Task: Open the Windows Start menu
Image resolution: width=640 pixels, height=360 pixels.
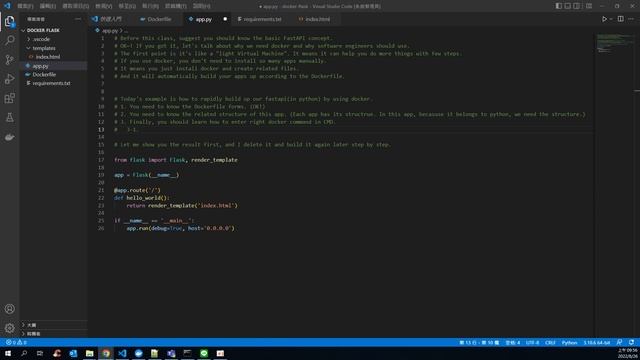Action: (x=8, y=353)
